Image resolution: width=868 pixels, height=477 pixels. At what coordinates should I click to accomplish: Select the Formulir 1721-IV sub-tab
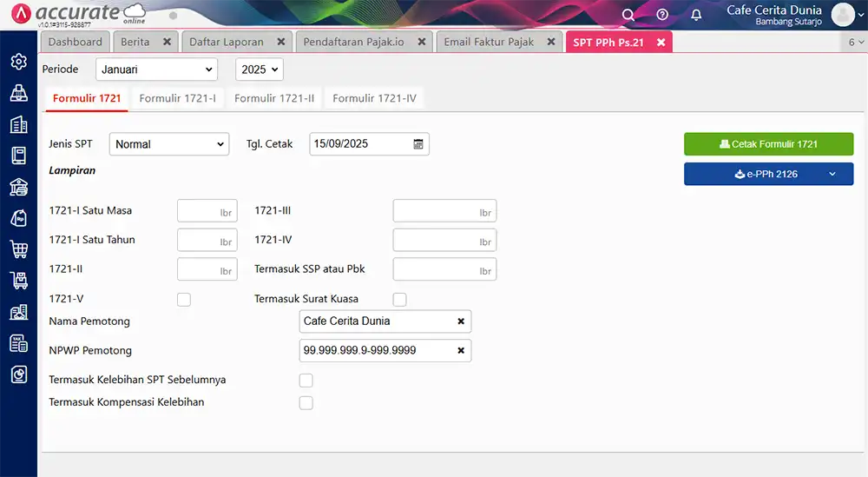coord(374,98)
